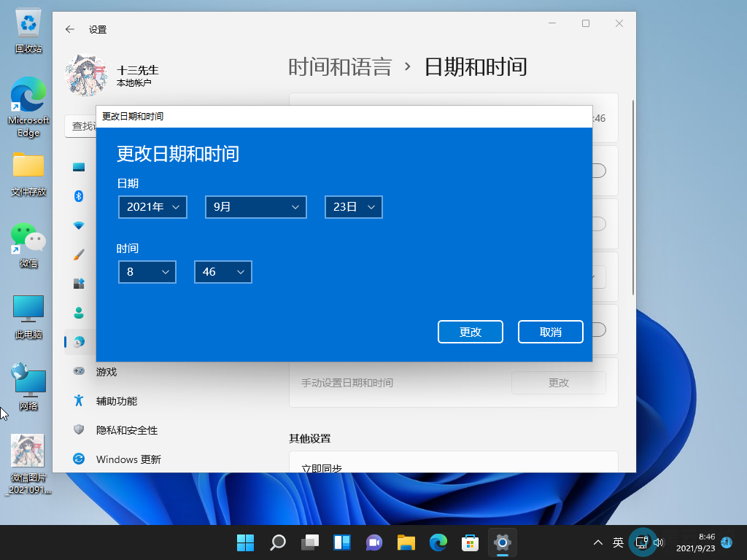
Task: Open the 23日 day dropdown
Action: (x=353, y=207)
